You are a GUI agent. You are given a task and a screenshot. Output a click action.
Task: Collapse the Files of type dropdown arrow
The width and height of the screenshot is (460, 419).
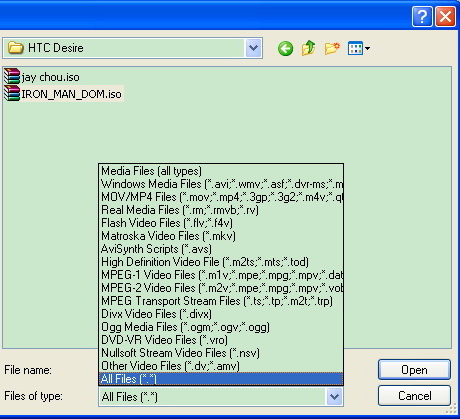pos(334,397)
